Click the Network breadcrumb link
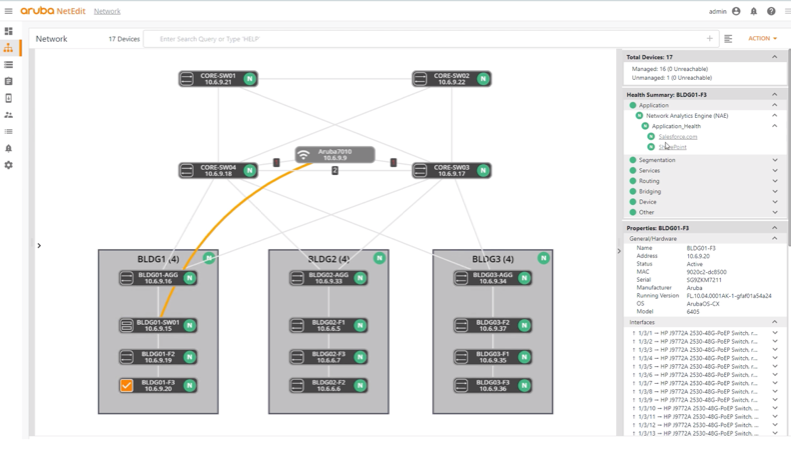 [x=107, y=11]
